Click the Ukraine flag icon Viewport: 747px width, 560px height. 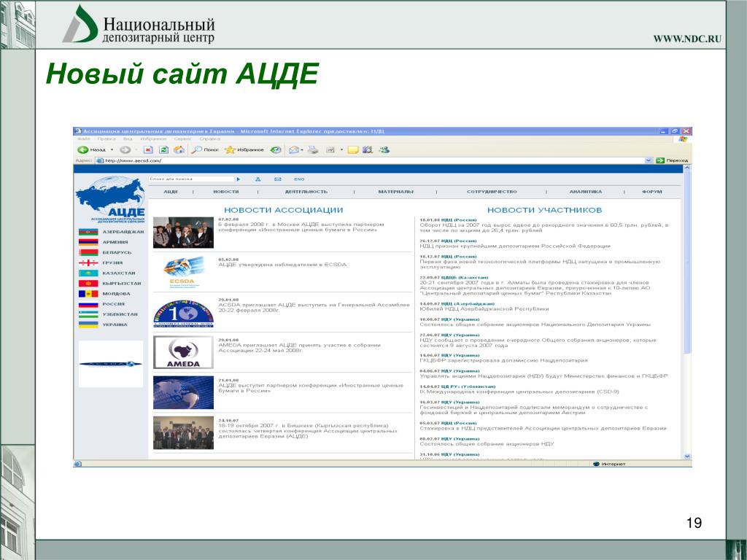pos(88,324)
